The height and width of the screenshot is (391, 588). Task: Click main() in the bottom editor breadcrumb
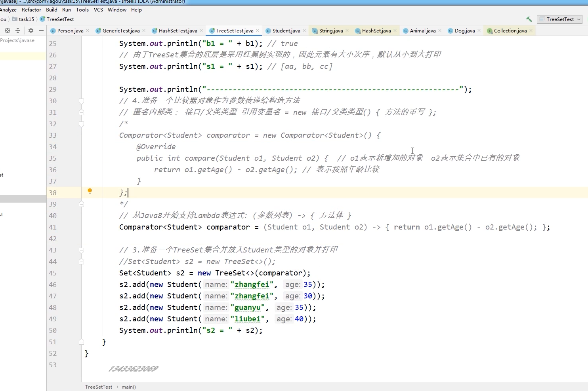tap(129, 387)
